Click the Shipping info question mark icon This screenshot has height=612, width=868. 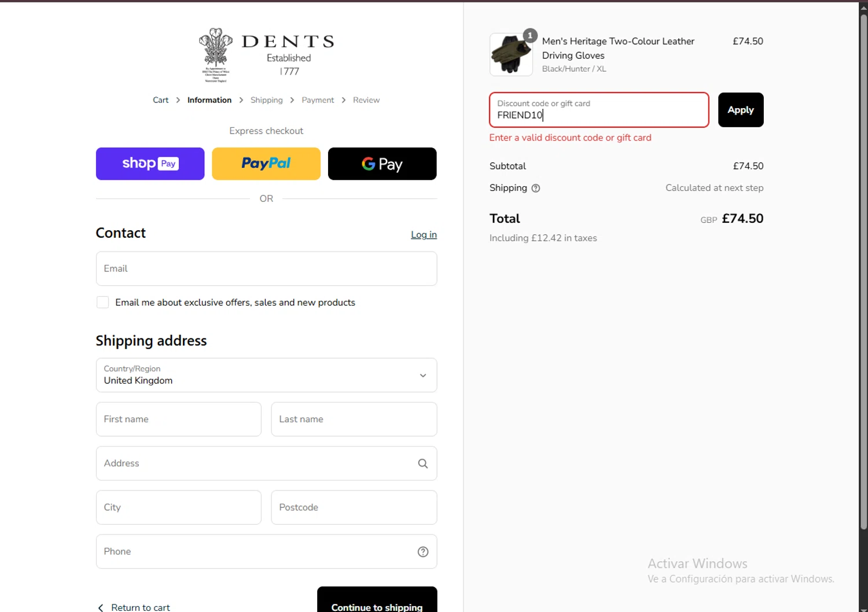point(536,188)
